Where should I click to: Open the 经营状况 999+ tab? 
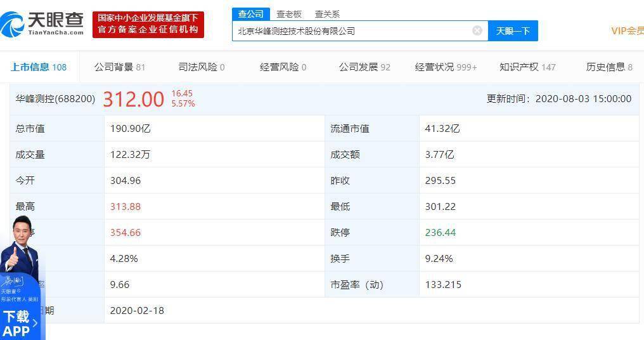446,67
